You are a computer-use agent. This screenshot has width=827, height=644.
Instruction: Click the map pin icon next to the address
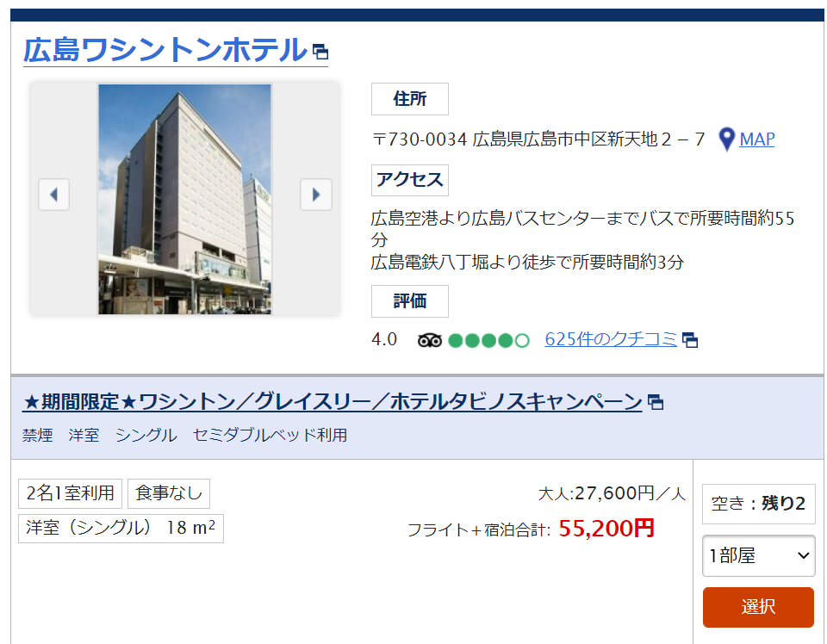click(x=727, y=139)
